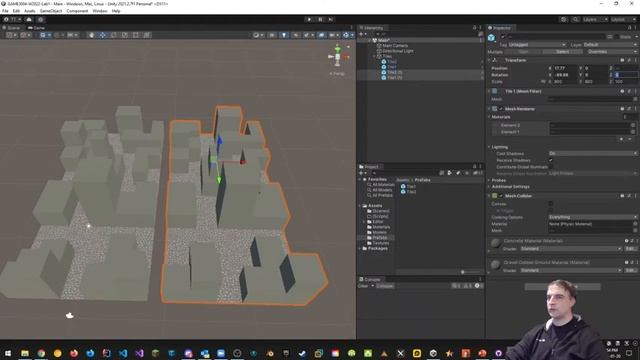Collapse the Tiles object in Hierarchy
Screen dimensions: 640x360
pyautogui.click(x=374, y=56)
